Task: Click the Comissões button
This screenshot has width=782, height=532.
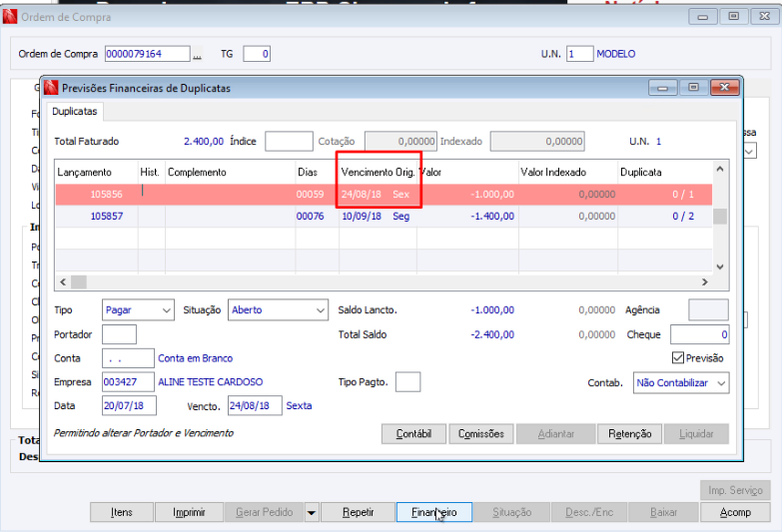Action: (x=481, y=434)
